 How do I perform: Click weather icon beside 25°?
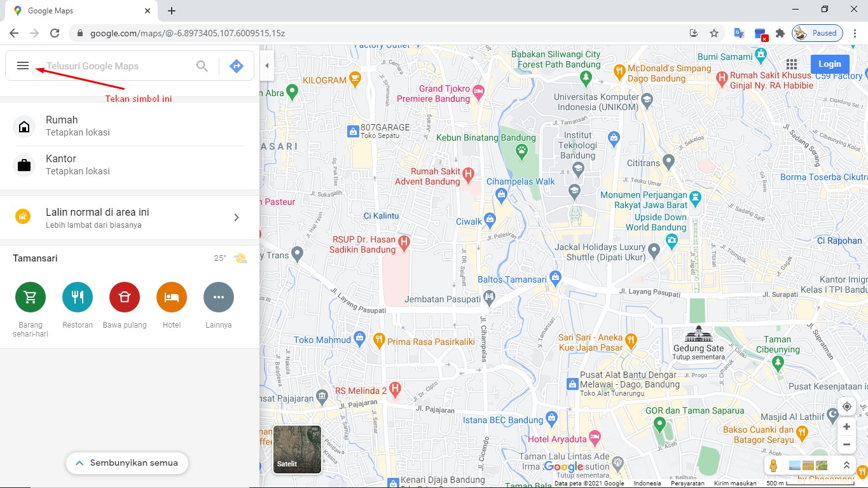coord(240,258)
